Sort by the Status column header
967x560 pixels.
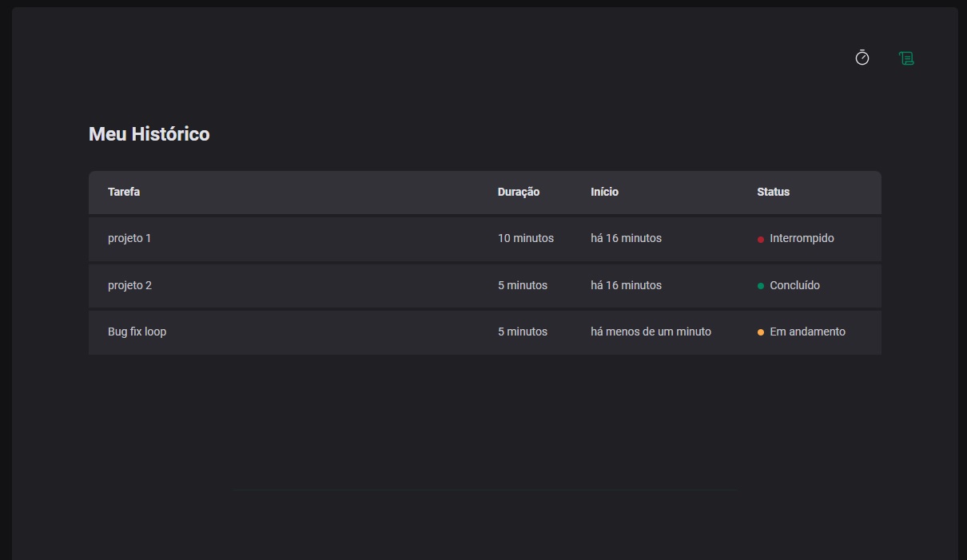pyautogui.click(x=772, y=192)
